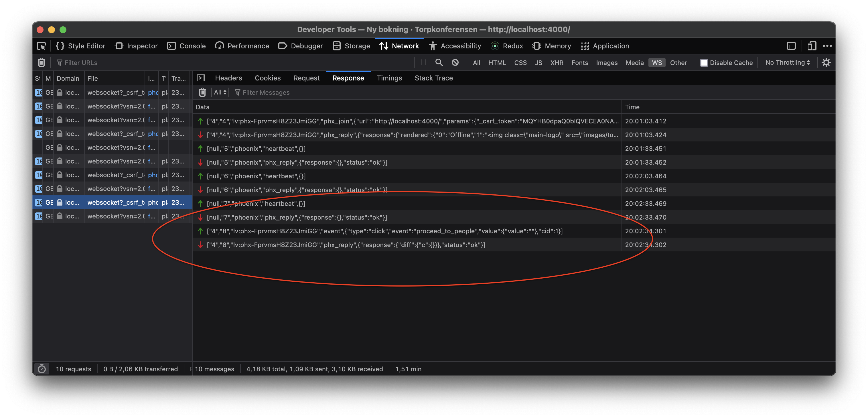
Task: Toggle the Fonts filter
Action: coord(579,63)
